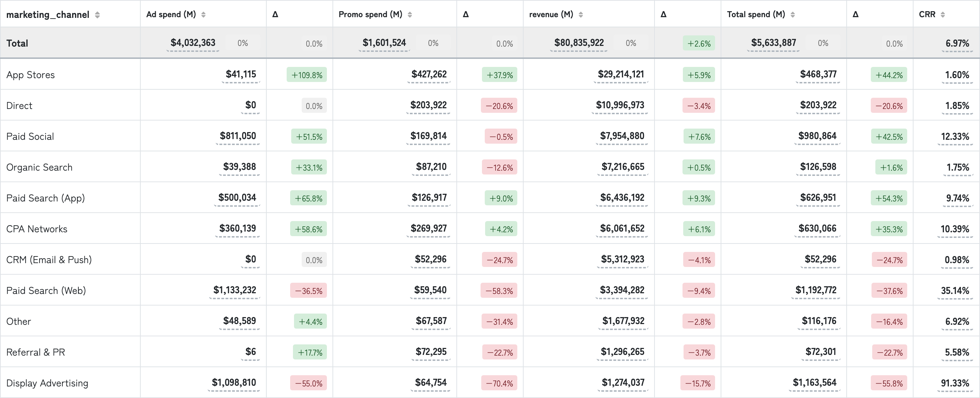The image size is (980, 398).
Task: Click total CRR 6.97% value
Action: tap(957, 43)
